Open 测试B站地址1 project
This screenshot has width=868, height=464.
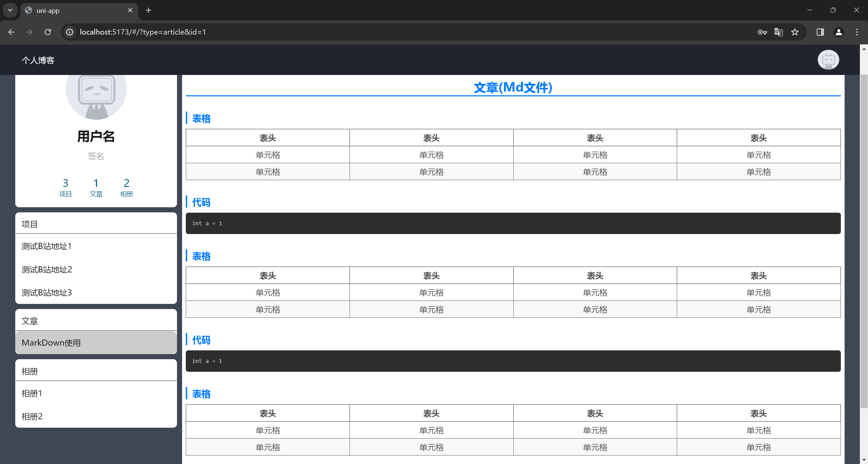96,246
